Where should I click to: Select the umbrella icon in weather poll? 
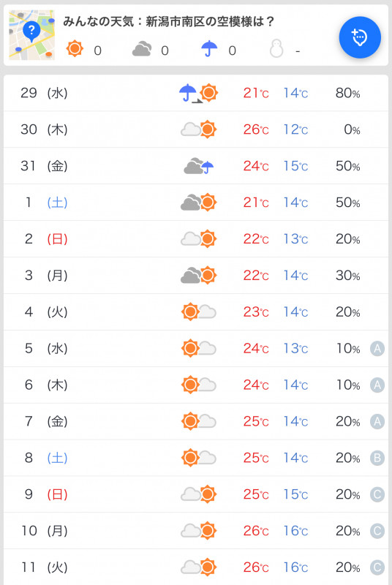click(x=209, y=49)
